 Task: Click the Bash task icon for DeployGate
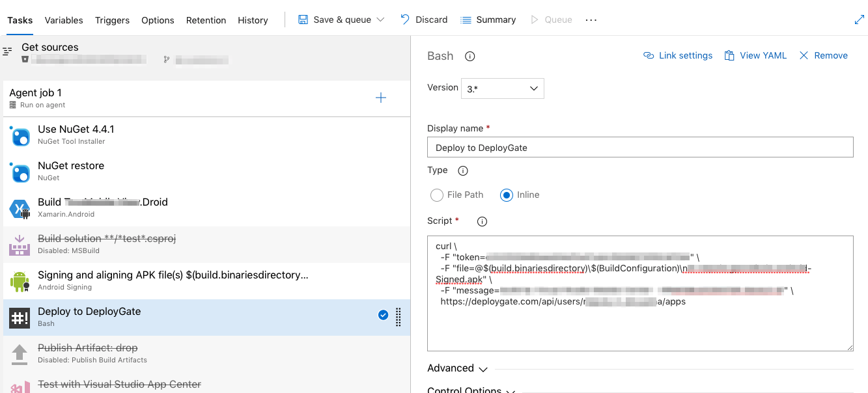(x=20, y=318)
